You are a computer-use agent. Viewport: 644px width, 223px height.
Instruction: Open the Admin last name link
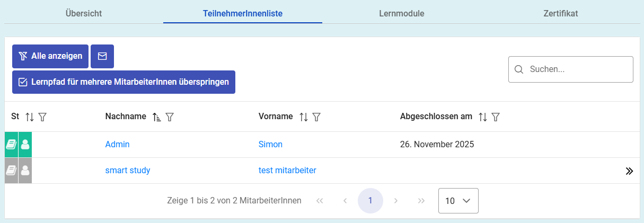click(x=117, y=144)
